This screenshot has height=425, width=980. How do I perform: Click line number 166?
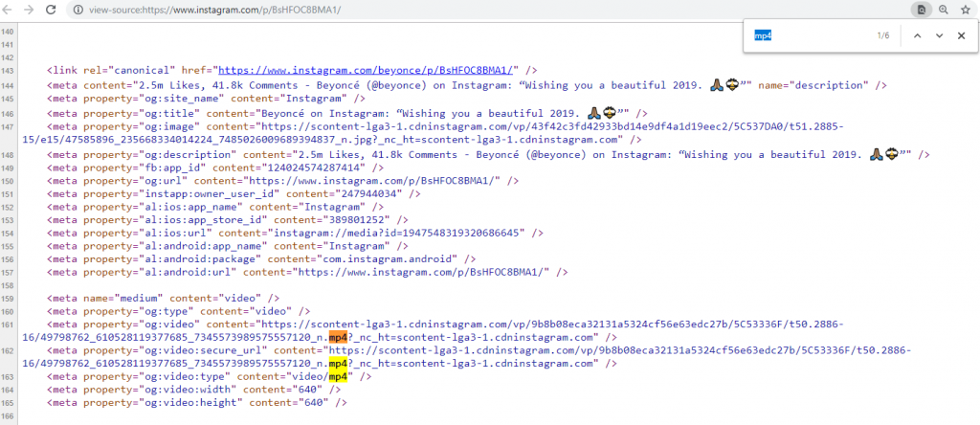pos(8,417)
